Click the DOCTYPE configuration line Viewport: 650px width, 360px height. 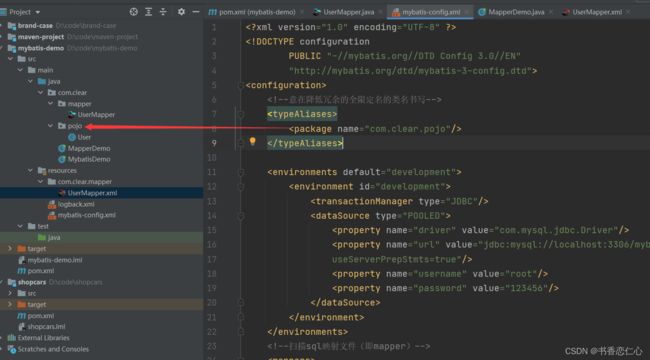click(x=307, y=42)
